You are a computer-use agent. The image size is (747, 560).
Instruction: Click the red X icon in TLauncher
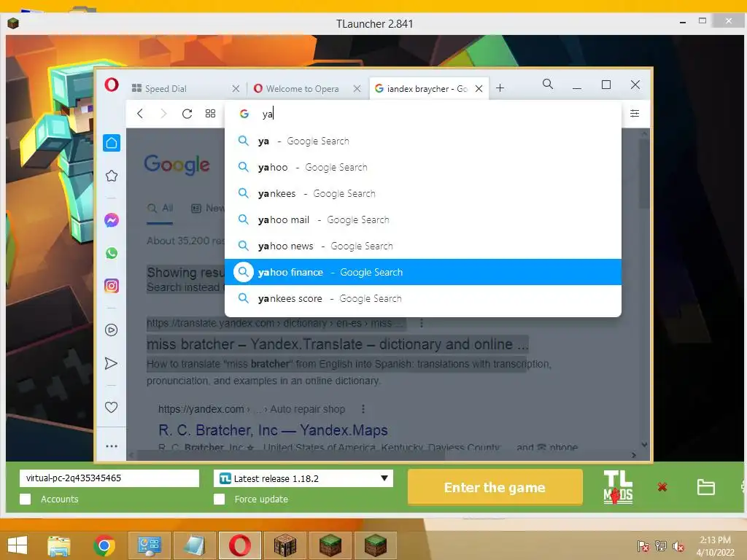tap(662, 486)
